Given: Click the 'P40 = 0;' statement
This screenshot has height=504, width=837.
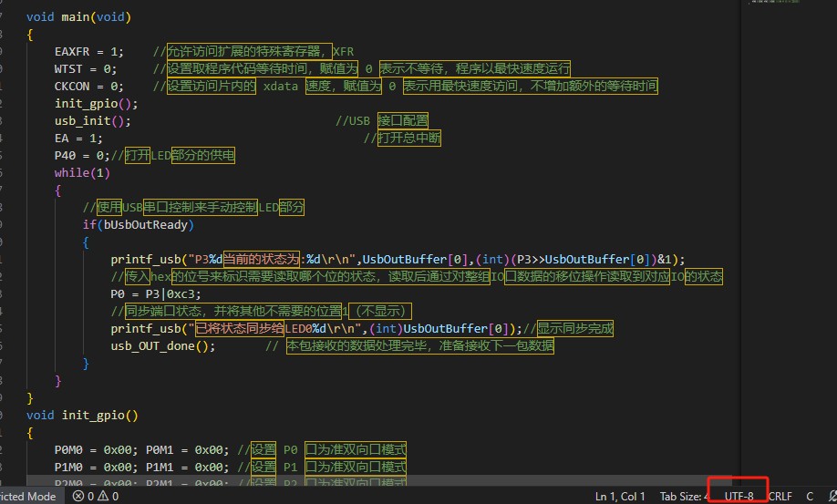Looking at the screenshot, I should pos(82,155).
